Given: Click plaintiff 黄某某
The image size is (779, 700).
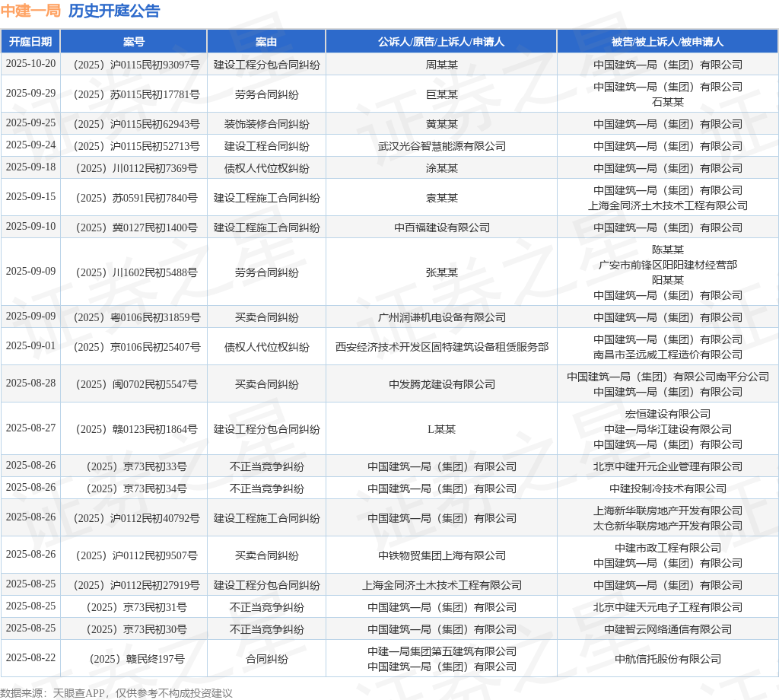Looking at the screenshot, I should pyautogui.click(x=442, y=124).
